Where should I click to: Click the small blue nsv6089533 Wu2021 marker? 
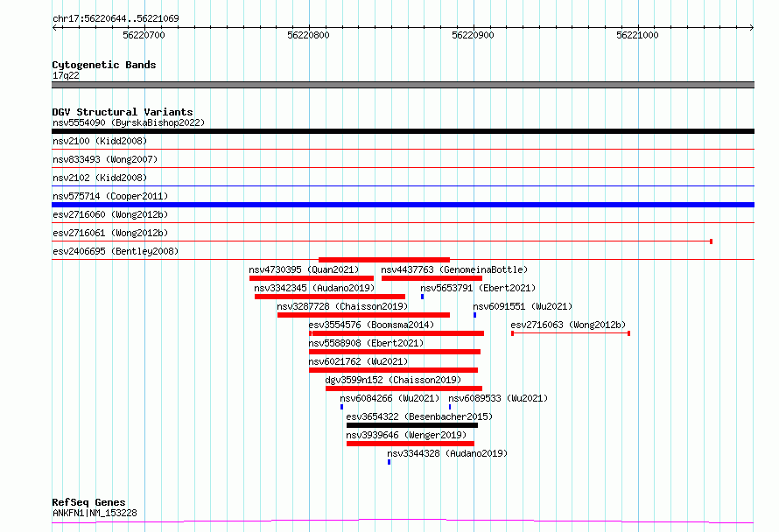point(450,407)
